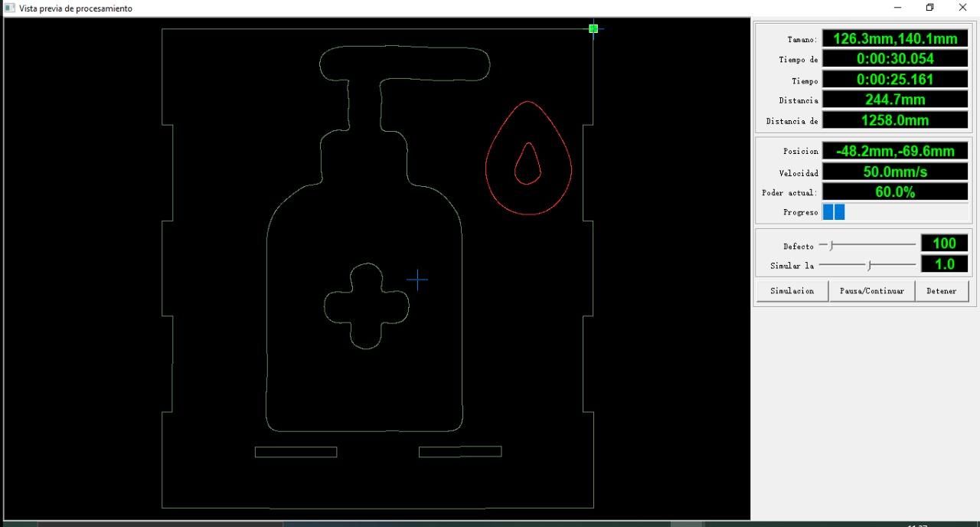Click the time value 0:00:30.054

pyautogui.click(x=895, y=59)
